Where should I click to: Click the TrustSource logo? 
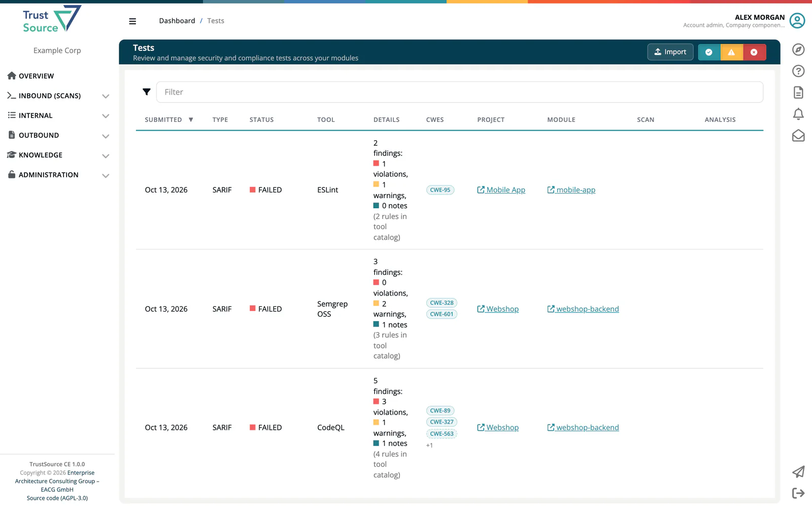point(52,19)
